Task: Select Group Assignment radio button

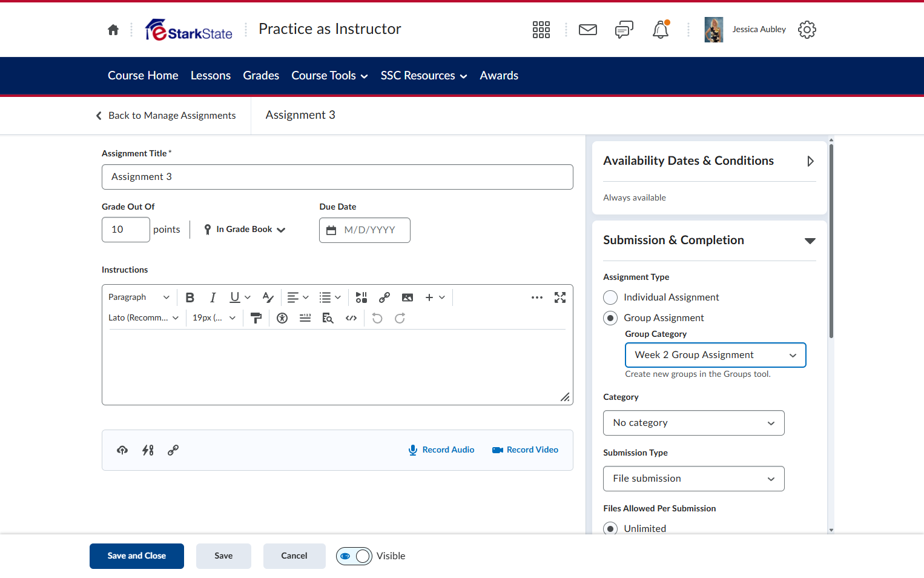Action: (x=610, y=318)
